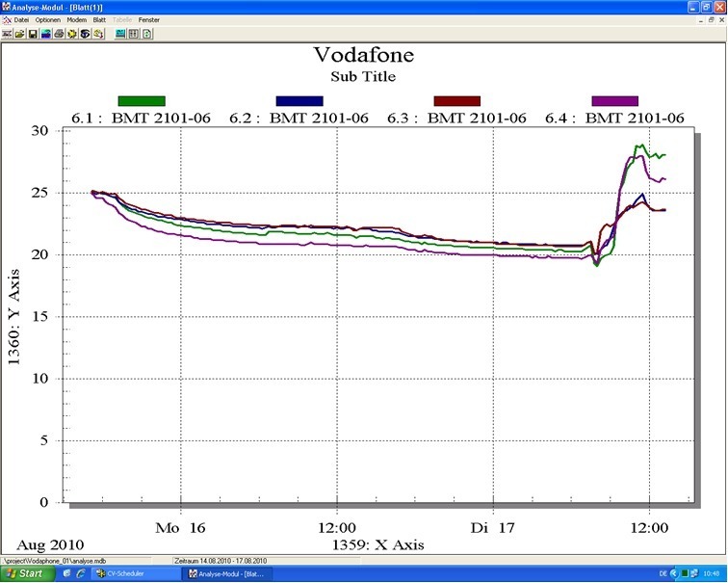The image size is (728, 583).
Task: Open the Modem menu
Action: (77, 20)
